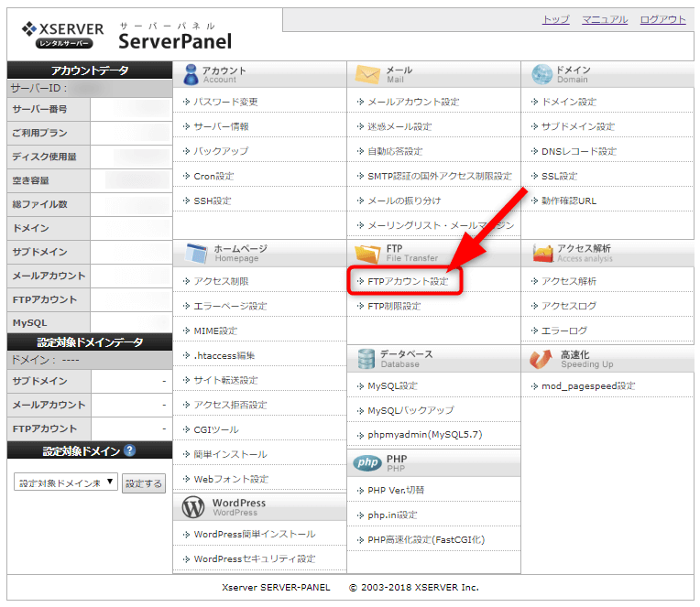The width and height of the screenshot is (700, 607).
Task: Click the ログアウト link in header
Action: click(662, 19)
